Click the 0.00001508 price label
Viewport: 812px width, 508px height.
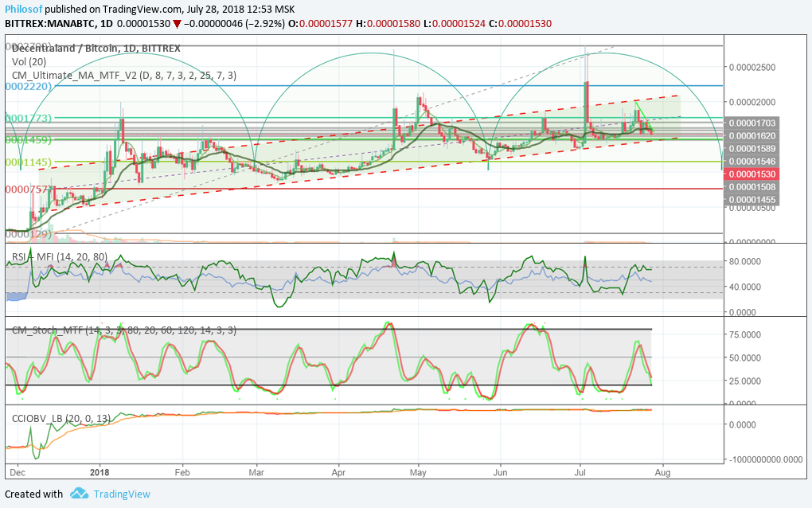coord(751,187)
